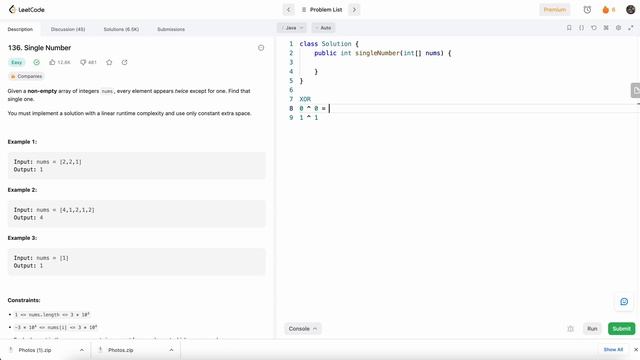This screenshot has width=640, height=360.
Task: Switch to the Description tab
Action: (20, 29)
